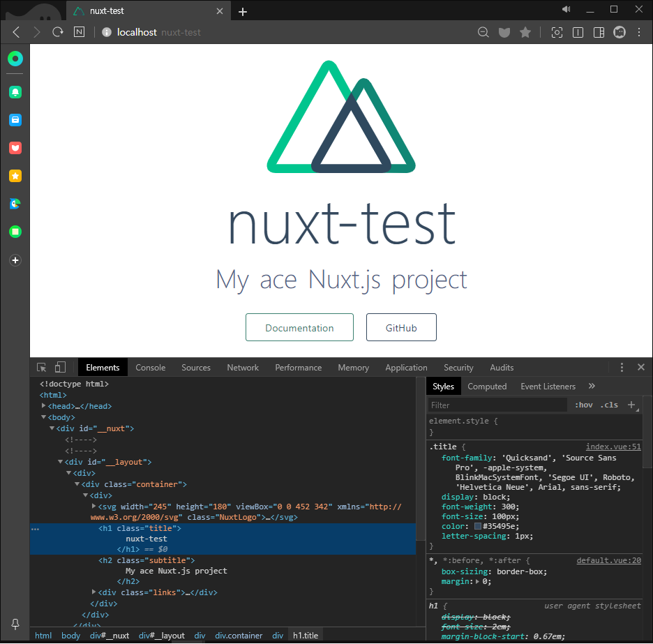Open the N new-tab page icon
Screen dimensions: 653x644
click(x=79, y=32)
